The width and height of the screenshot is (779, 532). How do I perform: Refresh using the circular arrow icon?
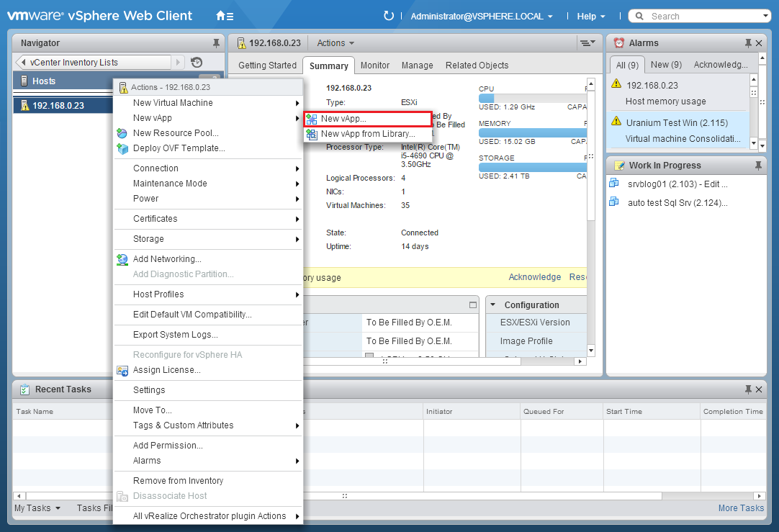tap(389, 16)
